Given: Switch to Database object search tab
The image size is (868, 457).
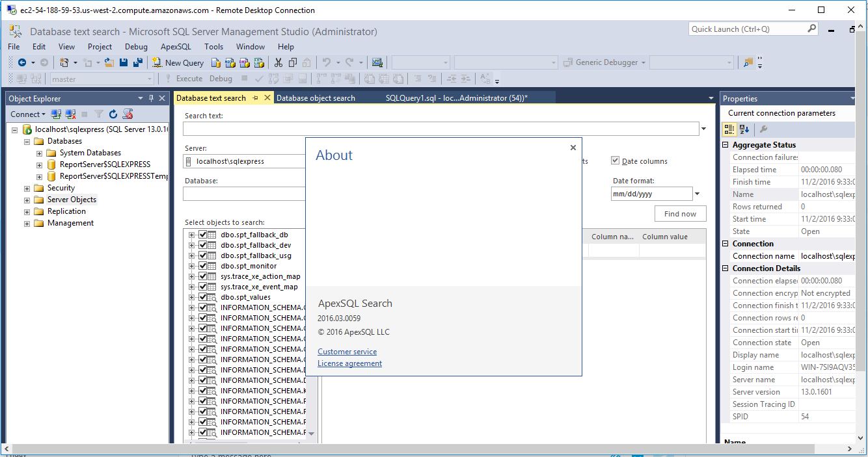Looking at the screenshot, I should 316,98.
